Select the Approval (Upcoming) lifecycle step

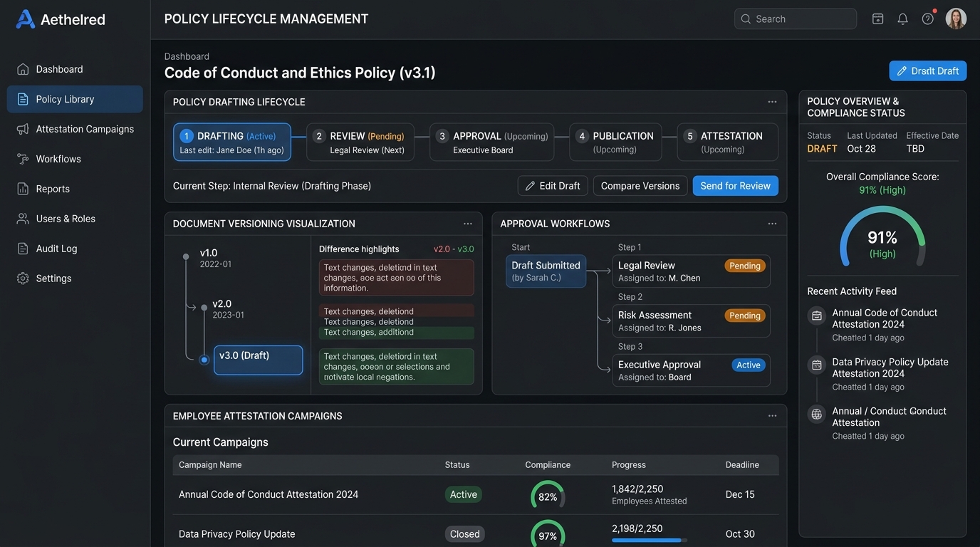(492, 142)
